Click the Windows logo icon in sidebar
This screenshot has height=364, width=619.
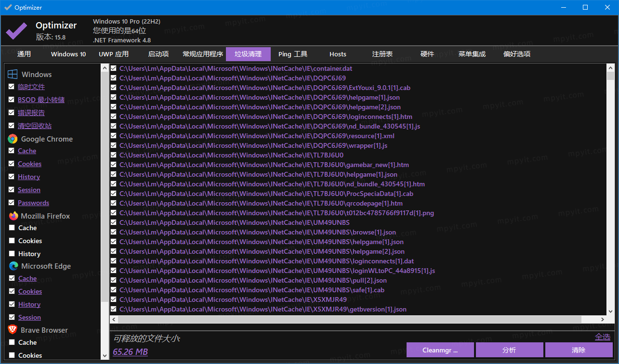pyautogui.click(x=13, y=75)
